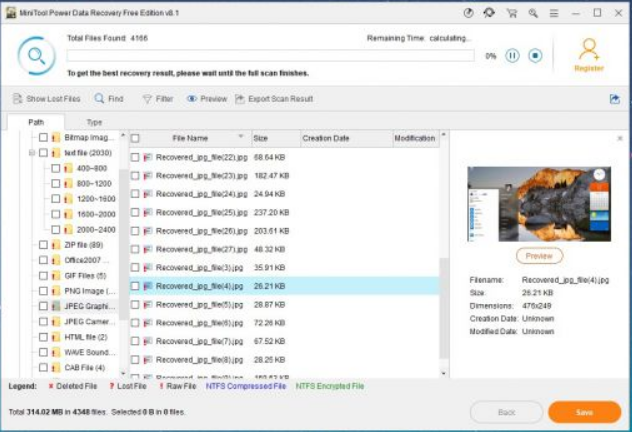Image resolution: width=632 pixels, height=432 pixels.
Task: Check the 1200~1600 folder checkbox
Action: tap(56, 199)
